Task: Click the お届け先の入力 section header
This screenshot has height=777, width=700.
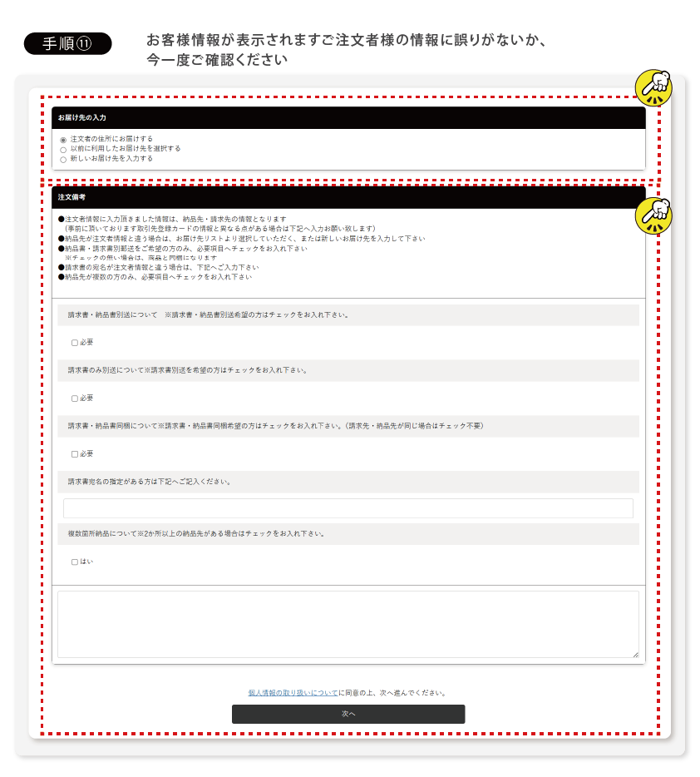Action: pos(348,118)
